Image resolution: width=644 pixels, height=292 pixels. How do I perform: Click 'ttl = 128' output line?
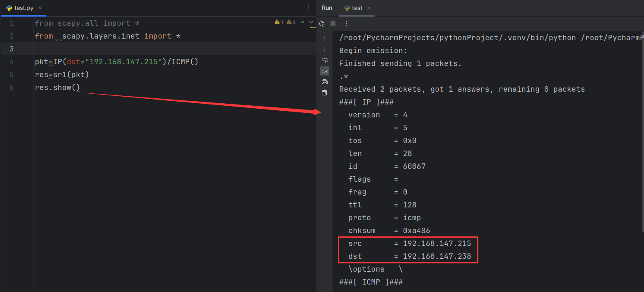pyautogui.click(x=382, y=205)
